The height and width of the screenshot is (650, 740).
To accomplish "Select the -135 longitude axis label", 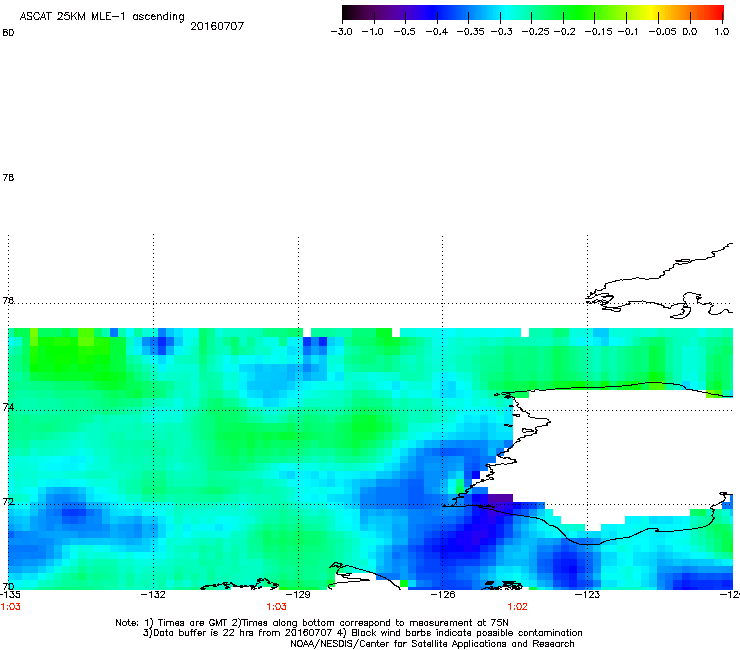I will point(9,594).
